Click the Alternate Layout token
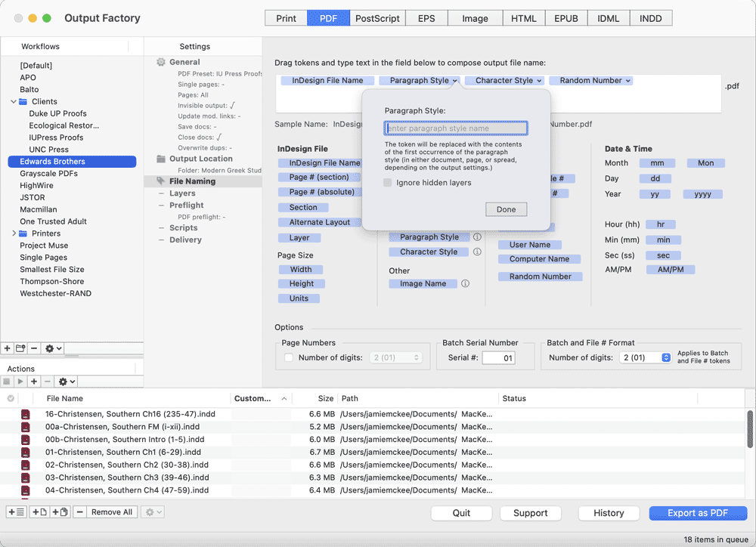 click(319, 222)
